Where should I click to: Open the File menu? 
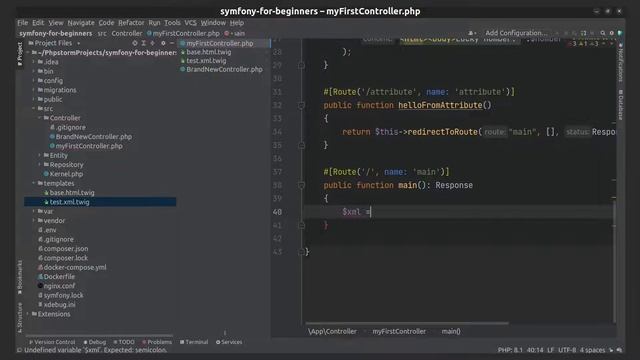pyautogui.click(x=23, y=23)
